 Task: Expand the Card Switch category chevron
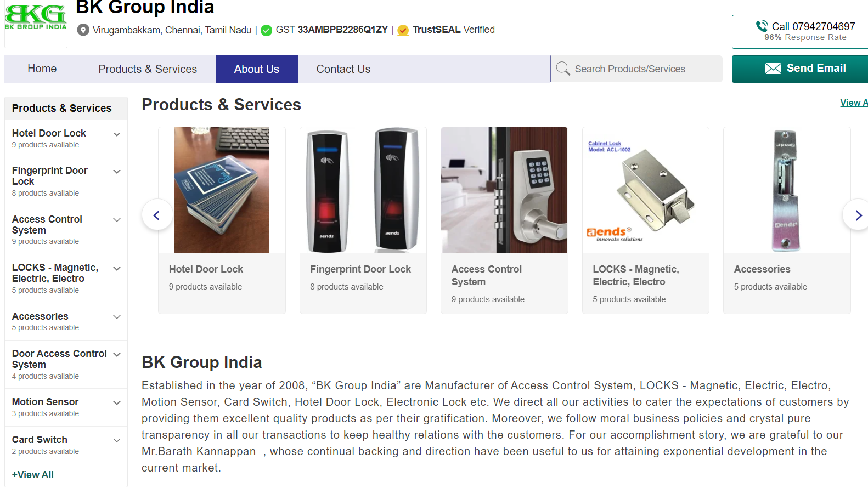[116, 440]
